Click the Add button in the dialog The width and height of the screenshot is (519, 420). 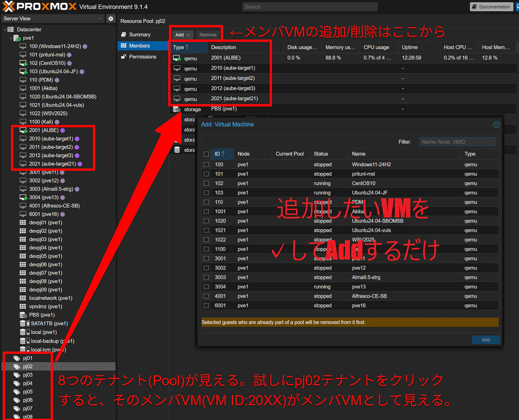[485, 340]
